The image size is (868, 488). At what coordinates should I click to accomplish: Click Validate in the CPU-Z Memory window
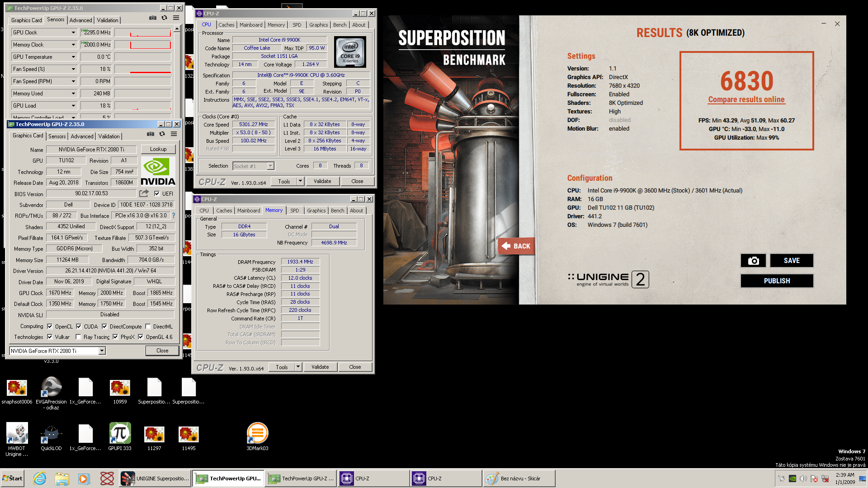coord(320,367)
